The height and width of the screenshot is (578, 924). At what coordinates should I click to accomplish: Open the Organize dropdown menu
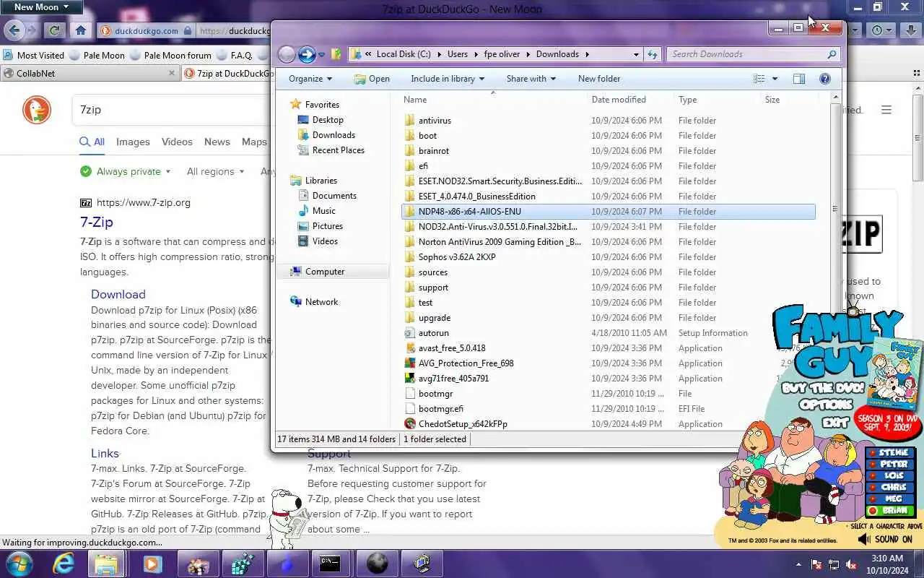click(310, 79)
